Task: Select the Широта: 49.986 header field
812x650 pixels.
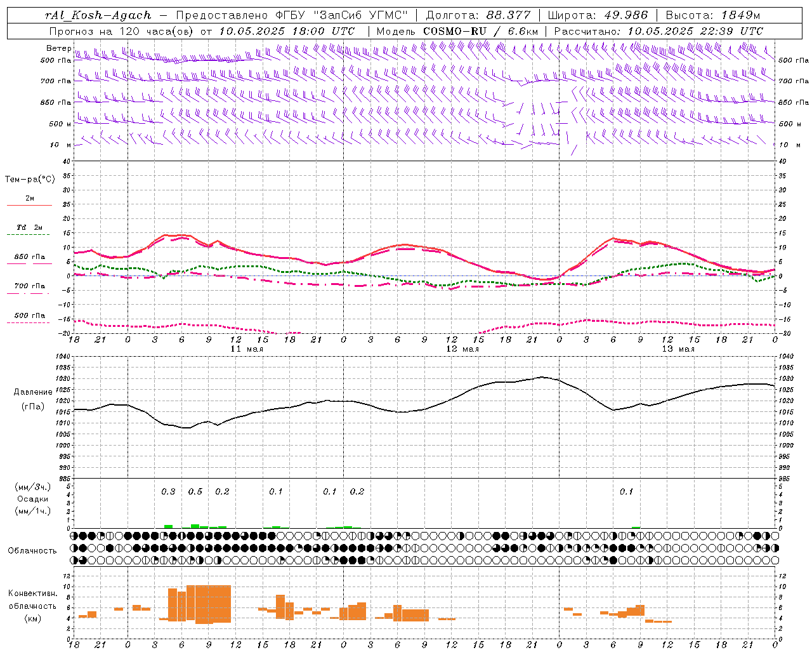Action: pos(598,15)
